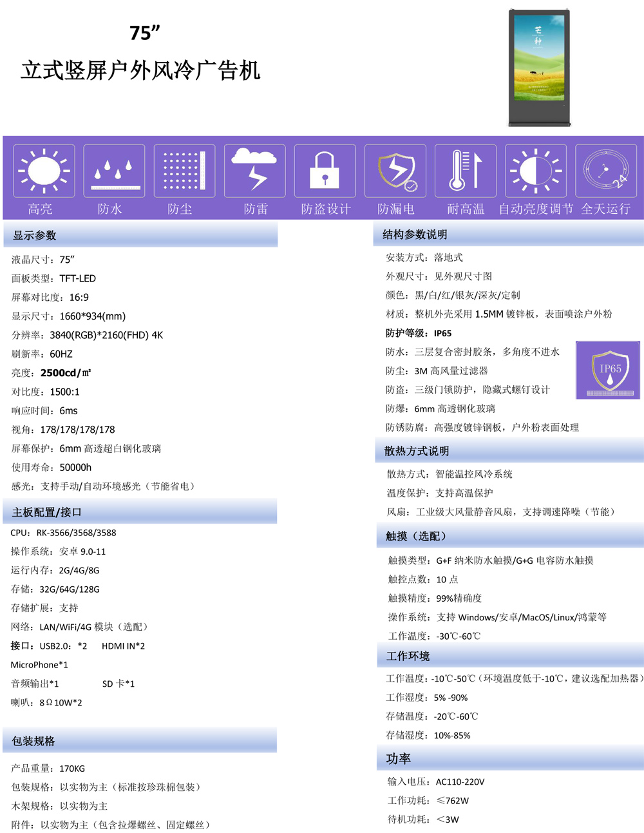Select the 耐高温 thermometer icon
This screenshot has height=833, width=644.
point(465,171)
